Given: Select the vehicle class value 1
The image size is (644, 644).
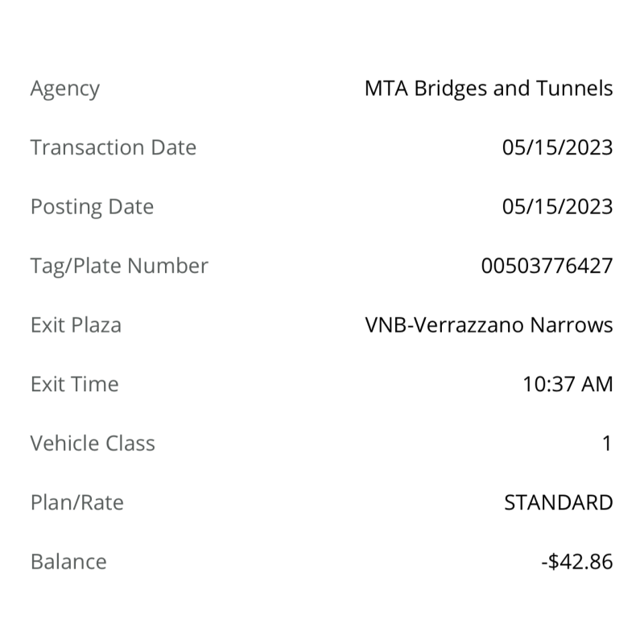Looking at the screenshot, I should [x=607, y=444].
